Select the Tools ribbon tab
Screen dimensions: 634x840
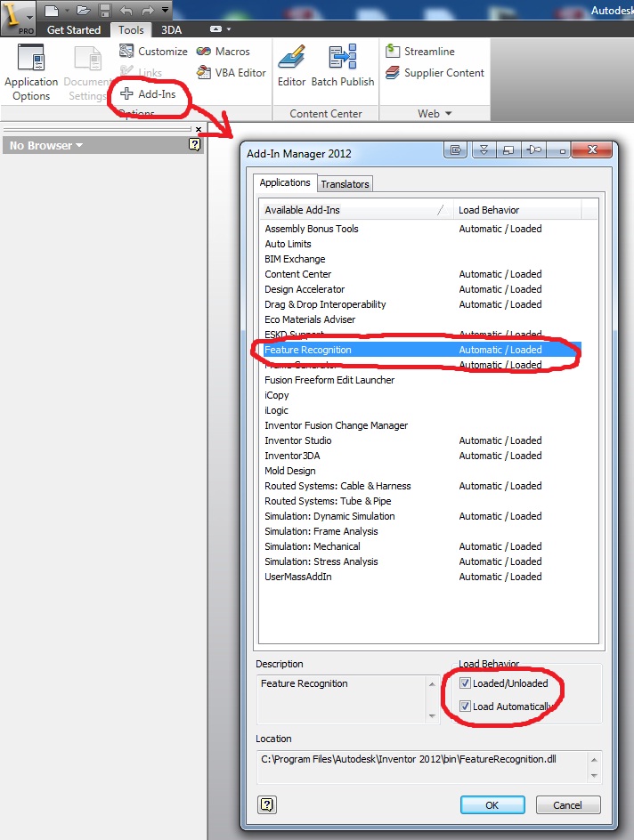tap(131, 30)
